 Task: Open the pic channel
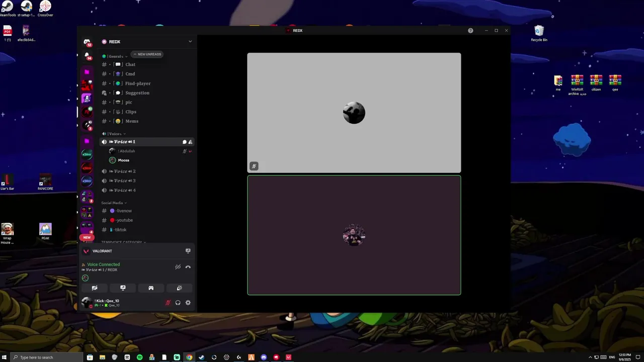147,102
